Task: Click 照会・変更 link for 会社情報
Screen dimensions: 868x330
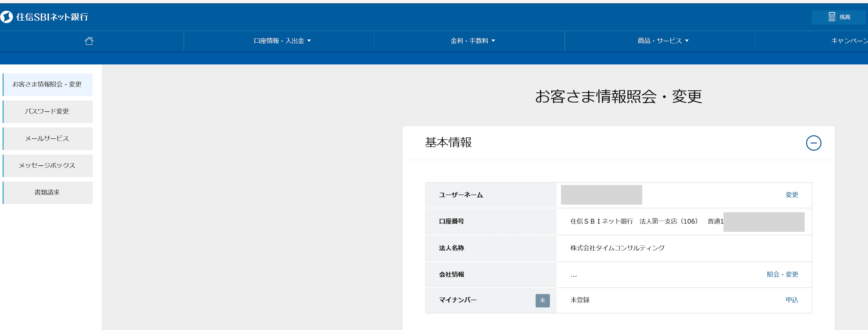Action: pyautogui.click(x=782, y=275)
